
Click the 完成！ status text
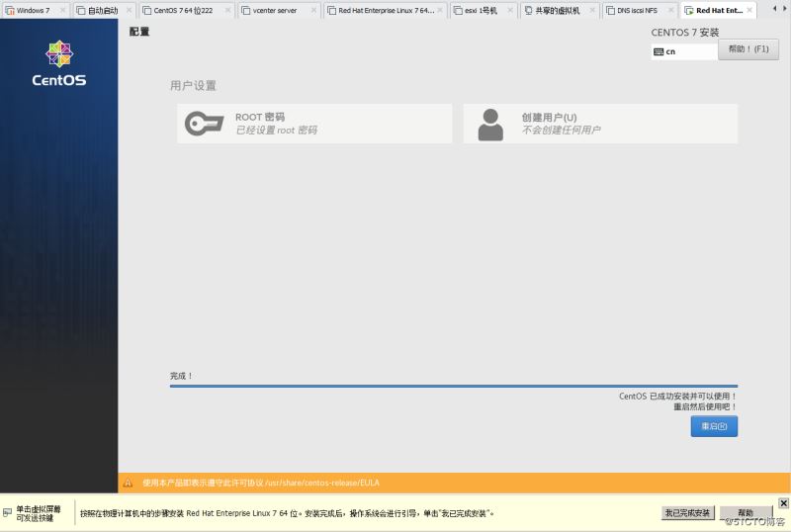pos(181,376)
